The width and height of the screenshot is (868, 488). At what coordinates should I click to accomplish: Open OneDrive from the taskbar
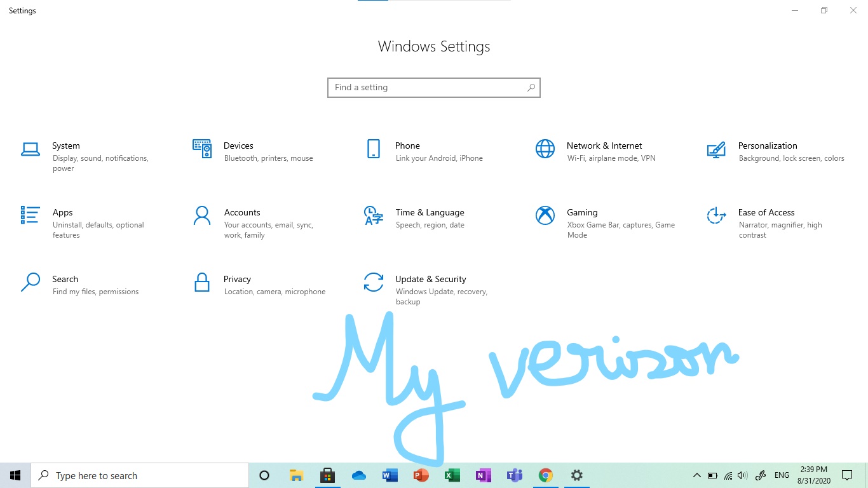pyautogui.click(x=358, y=475)
